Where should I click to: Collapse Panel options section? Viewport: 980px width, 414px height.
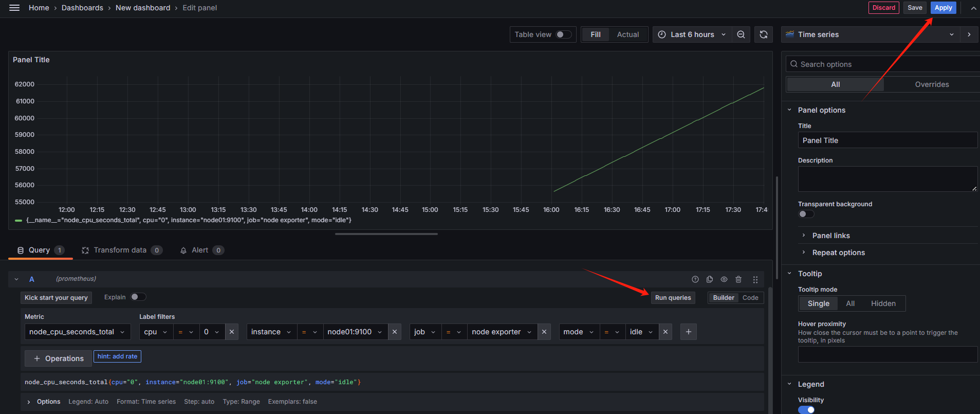(x=790, y=110)
